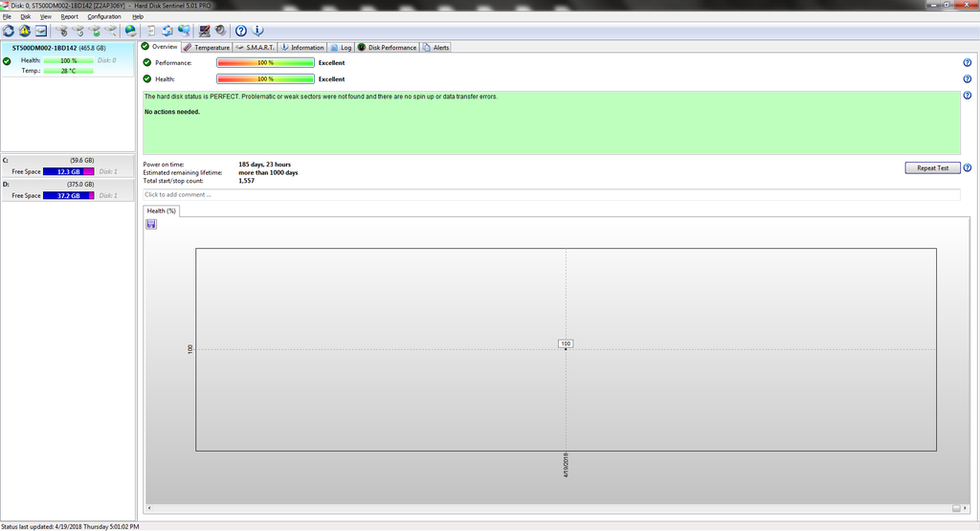Open help via question mark toolbar icon
The height and width of the screenshot is (531, 980).
[240, 31]
